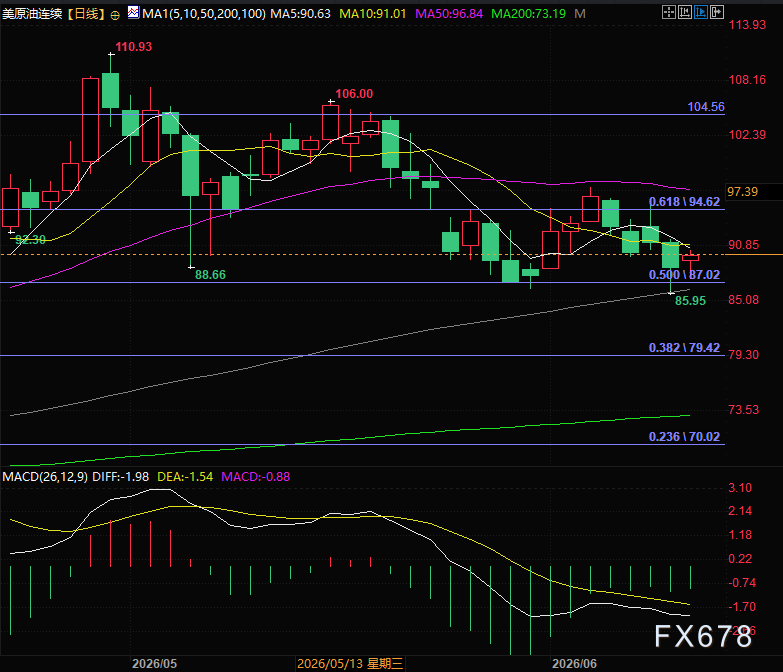Click the 106.00 peak price label
783x672 pixels.
pyautogui.click(x=354, y=94)
